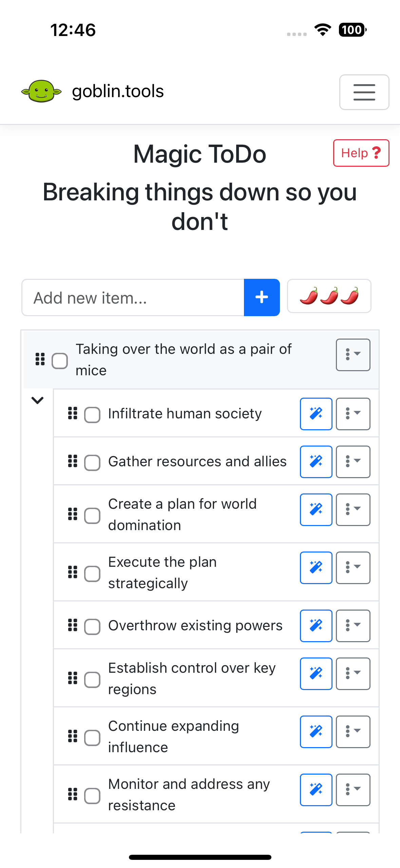Adjust the chili pepper spiciness level
Viewport: 400px width, 868px height.
point(329,296)
